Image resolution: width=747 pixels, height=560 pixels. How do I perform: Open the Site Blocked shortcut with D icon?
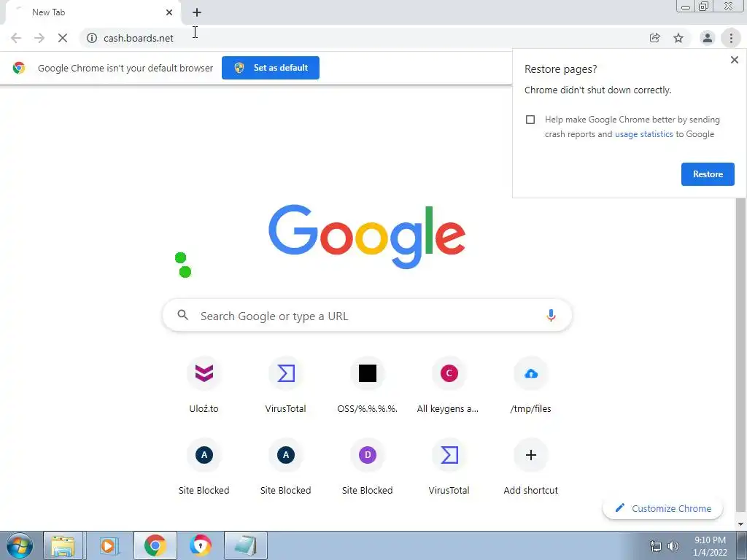pos(368,467)
